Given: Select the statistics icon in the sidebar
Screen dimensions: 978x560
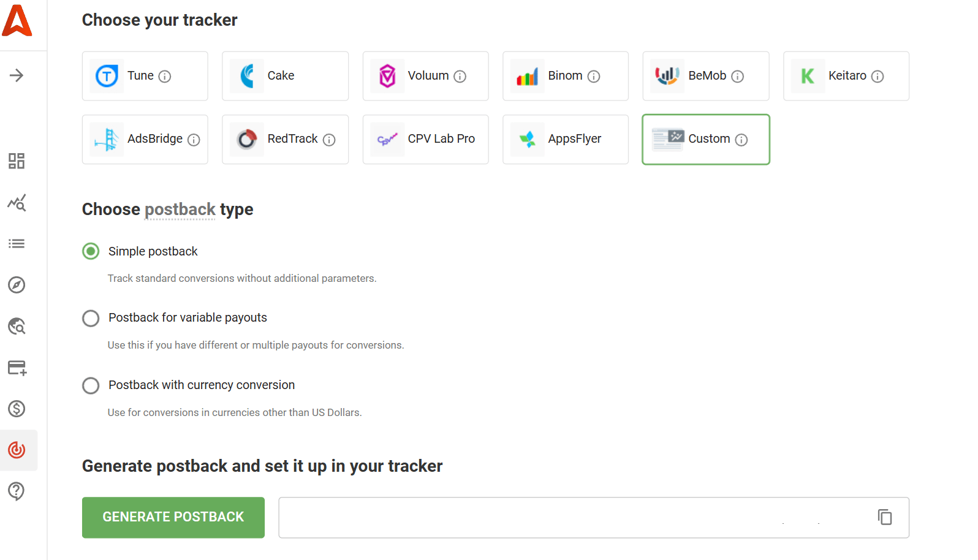Looking at the screenshot, I should tap(16, 203).
